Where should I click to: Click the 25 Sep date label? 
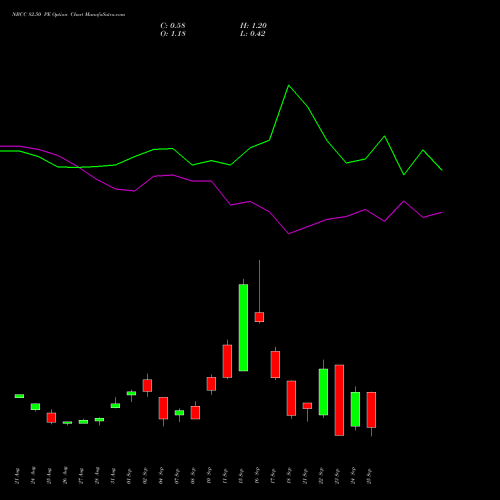(x=369, y=476)
